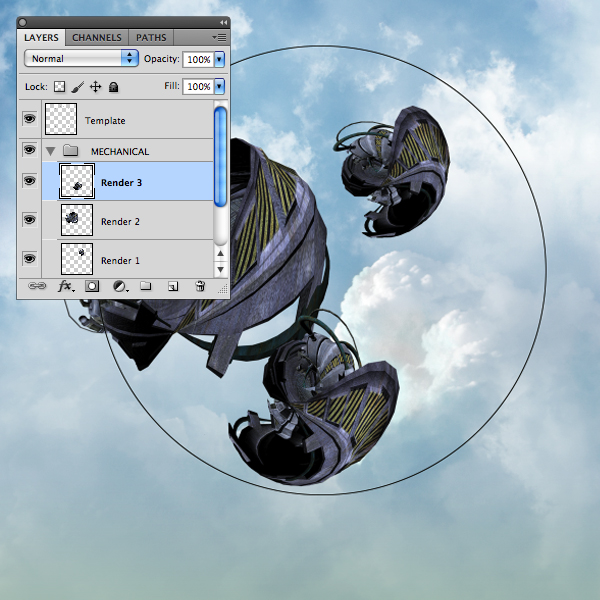Toggle Lock transparent pixels
This screenshot has height=600, width=600.
pyautogui.click(x=59, y=87)
